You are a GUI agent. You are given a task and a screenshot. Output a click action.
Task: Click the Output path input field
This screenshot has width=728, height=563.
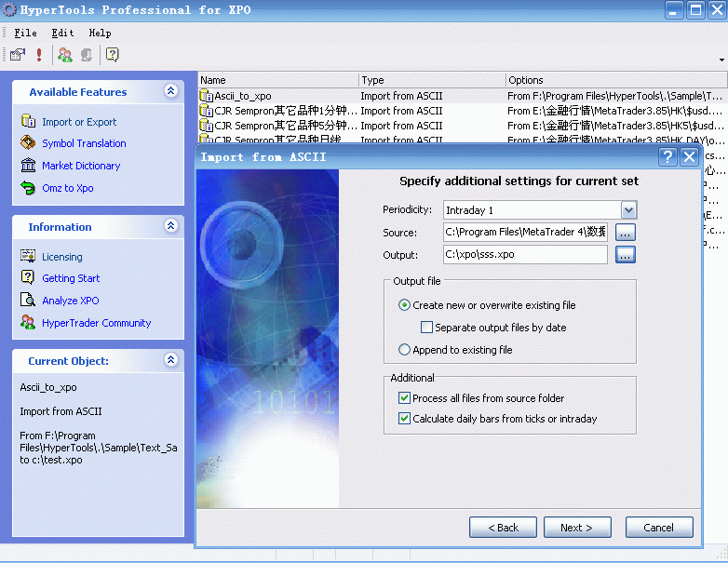(x=525, y=254)
